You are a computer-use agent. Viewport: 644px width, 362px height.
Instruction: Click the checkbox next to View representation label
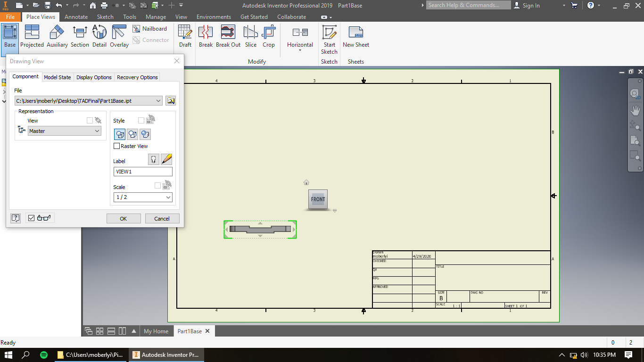click(x=90, y=121)
